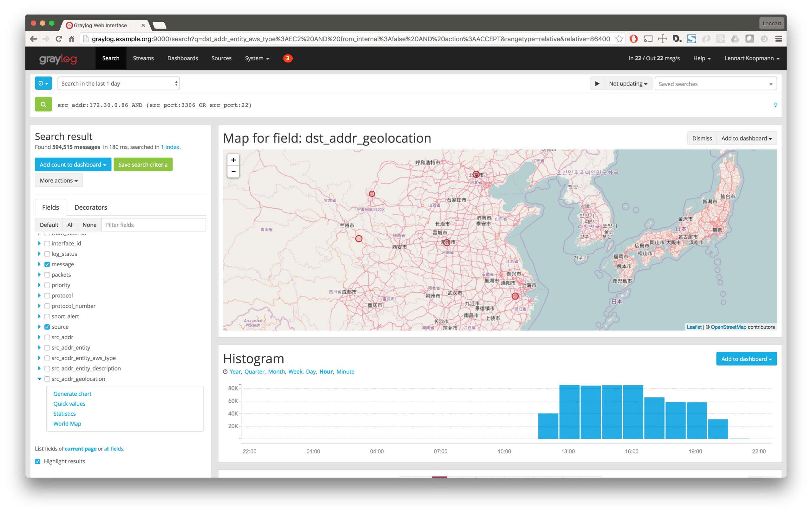The width and height of the screenshot is (812, 514).
Task: Dismiss the map widget
Action: point(702,138)
